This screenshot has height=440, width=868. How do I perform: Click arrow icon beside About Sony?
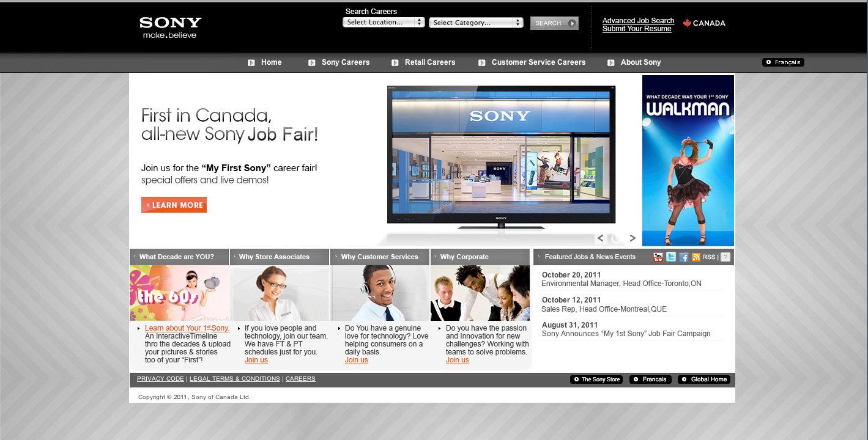[x=611, y=62]
